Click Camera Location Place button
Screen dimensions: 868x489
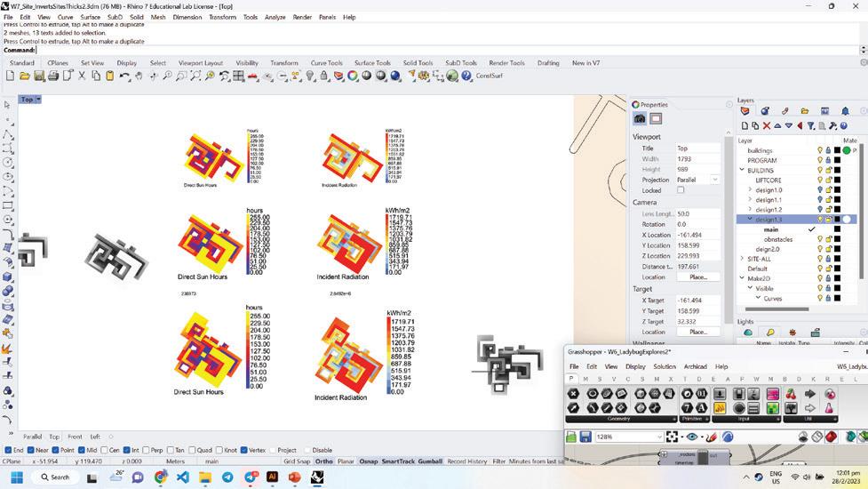[698, 277]
